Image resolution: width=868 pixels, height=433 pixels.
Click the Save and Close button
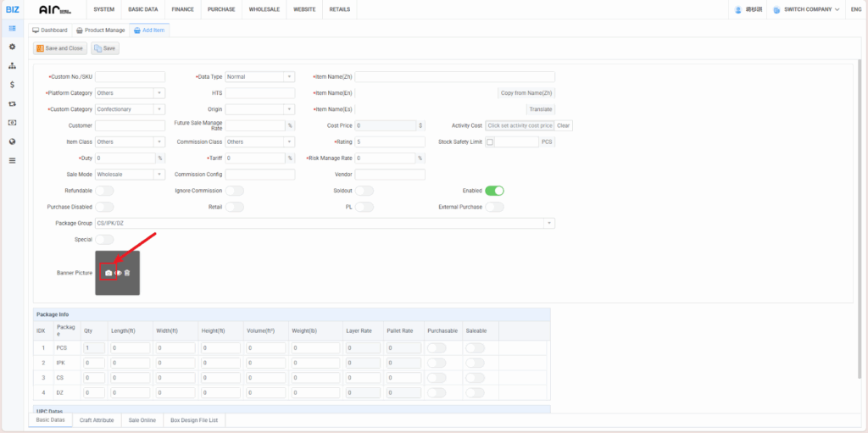click(59, 48)
